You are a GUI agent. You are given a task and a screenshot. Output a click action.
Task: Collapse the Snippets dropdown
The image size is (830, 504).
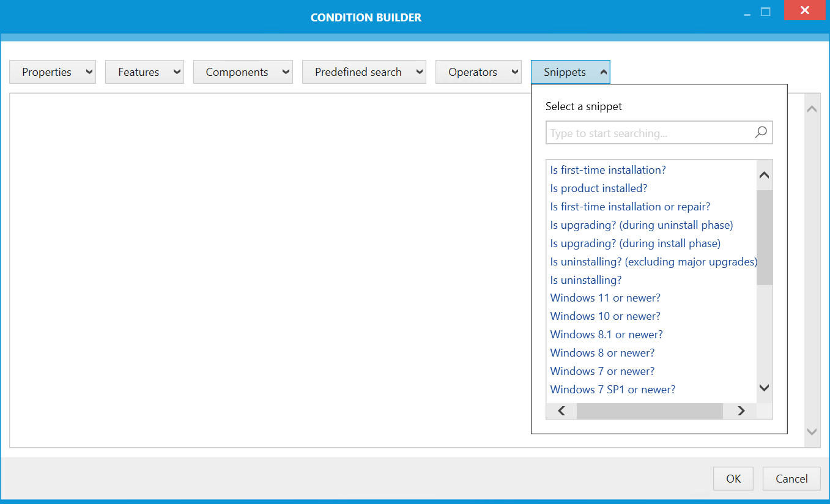(x=569, y=72)
